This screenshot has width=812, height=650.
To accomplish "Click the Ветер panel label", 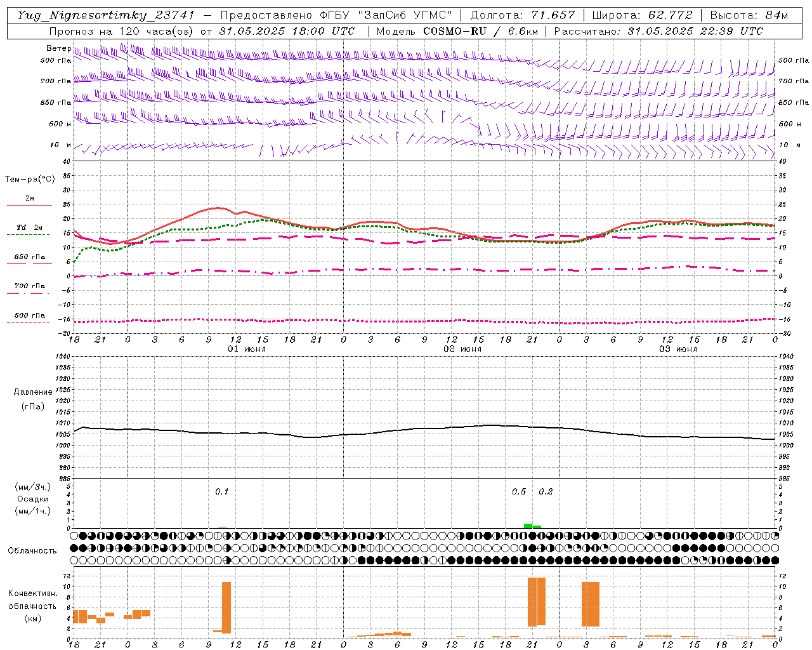I will [58, 48].
